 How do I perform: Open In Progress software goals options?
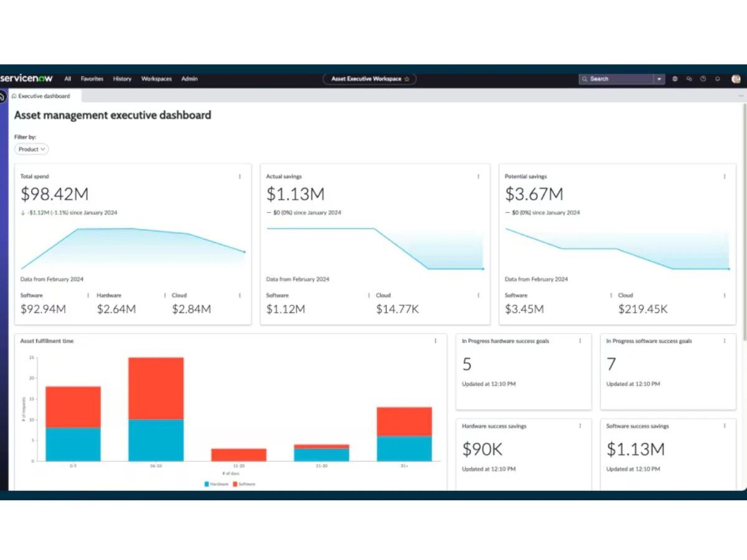[725, 341]
